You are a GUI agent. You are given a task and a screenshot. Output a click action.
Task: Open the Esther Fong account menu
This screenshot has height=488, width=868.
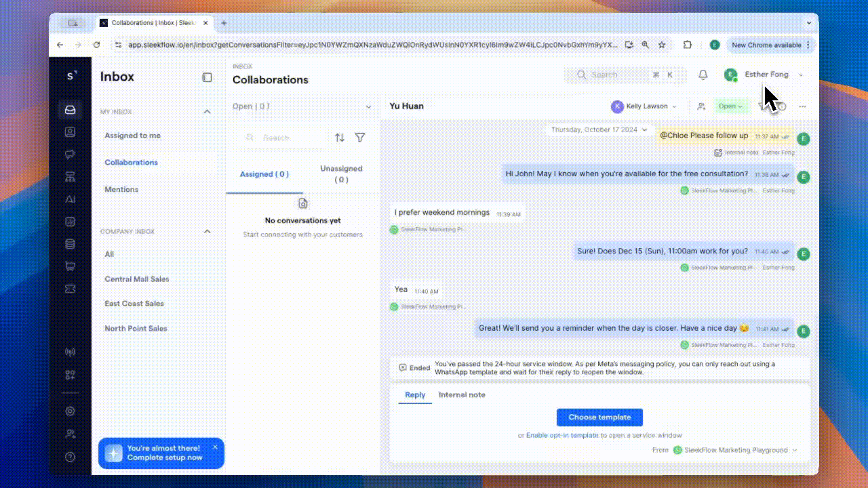pos(764,75)
